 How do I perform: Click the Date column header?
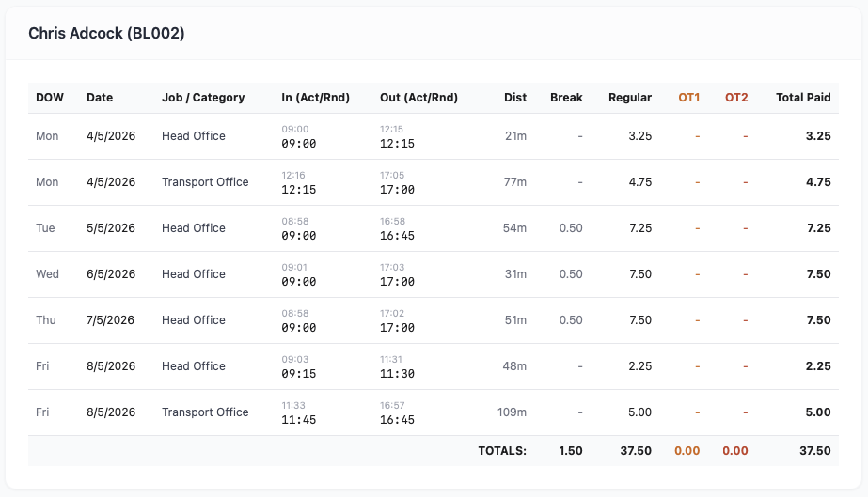point(100,98)
